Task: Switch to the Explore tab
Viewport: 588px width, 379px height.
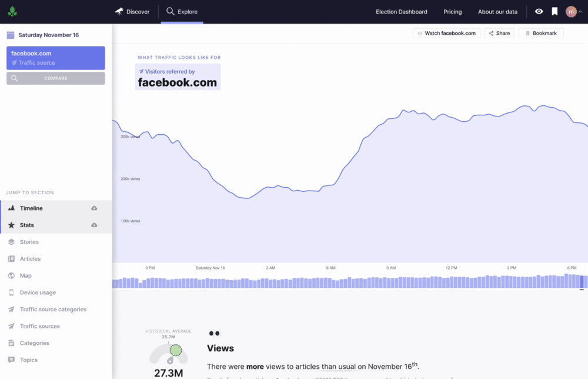Action: pos(182,11)
